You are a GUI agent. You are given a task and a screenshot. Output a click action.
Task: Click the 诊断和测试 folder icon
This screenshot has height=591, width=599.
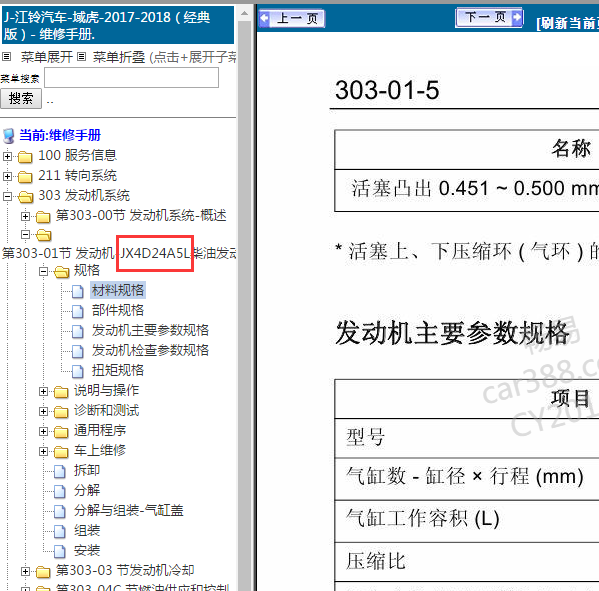click(x=61, y=412)
